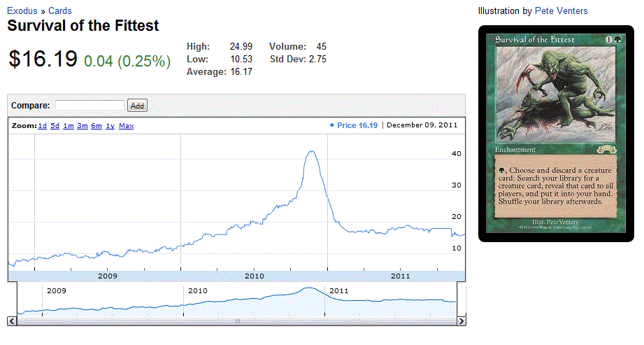Image resolution: width=644 pixels, height=345 pixels.
Task: Choose the 6m zoom range
Action: [96, 126]
